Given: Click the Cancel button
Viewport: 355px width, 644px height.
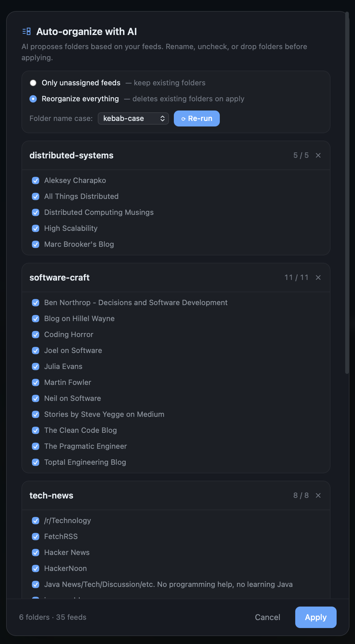Looking at the screenshot, I should click(268, 617).
